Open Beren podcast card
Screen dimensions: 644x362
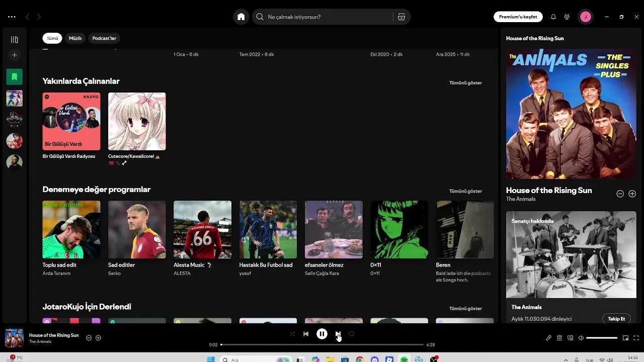pyautogui.click(x=465, y=242)
